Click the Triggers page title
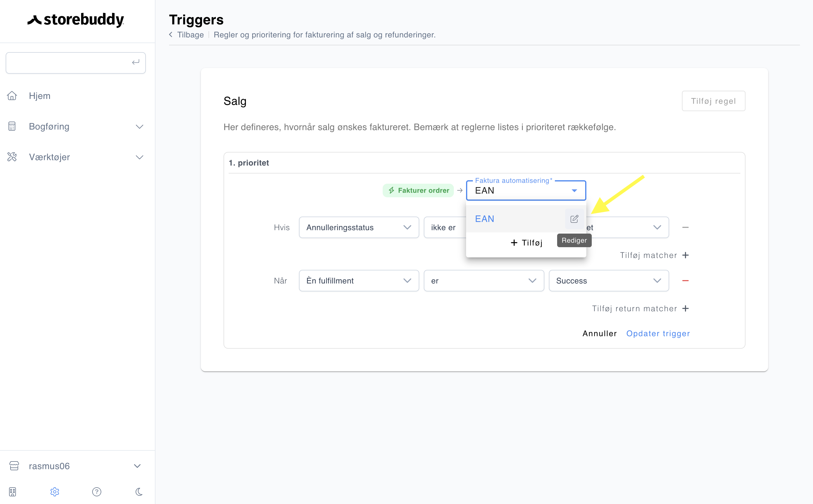This screenshot has width=813, height=504. (196, 20)
